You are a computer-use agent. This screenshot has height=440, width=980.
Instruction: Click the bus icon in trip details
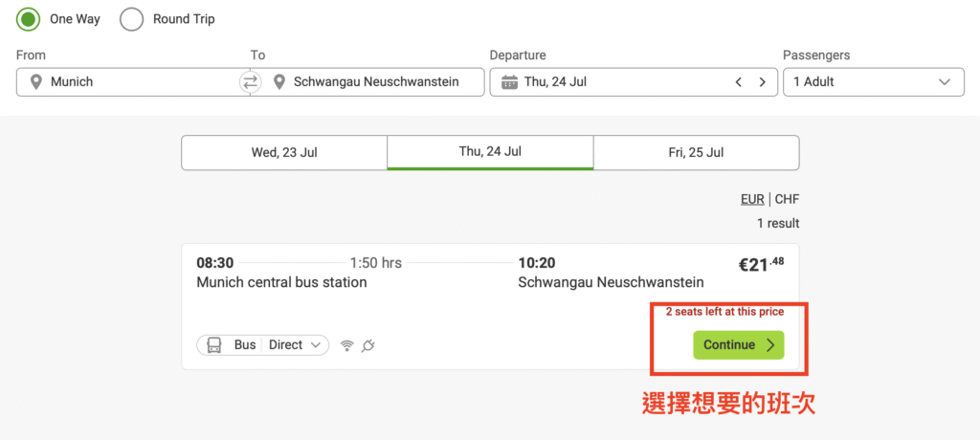click(214, 345)
